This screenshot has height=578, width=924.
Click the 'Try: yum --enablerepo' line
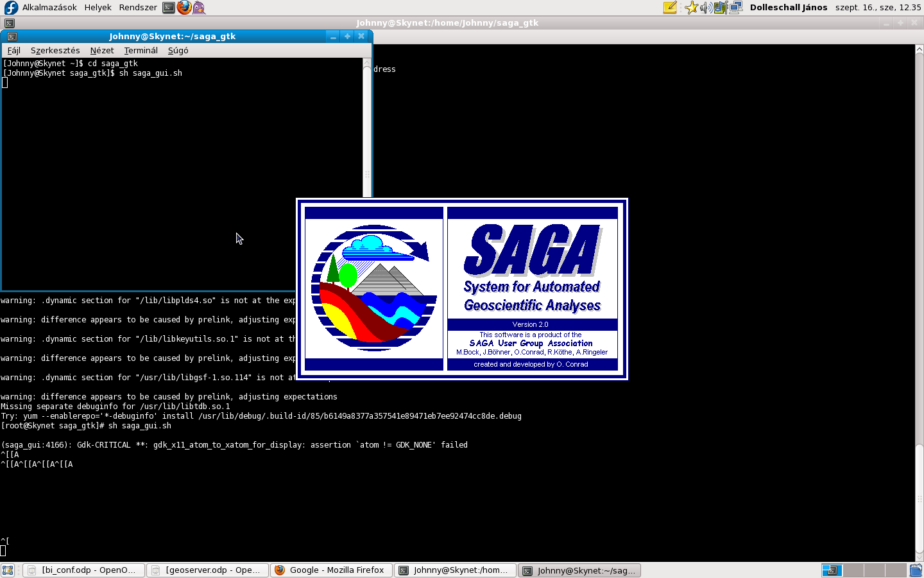(x=261, y=416)
